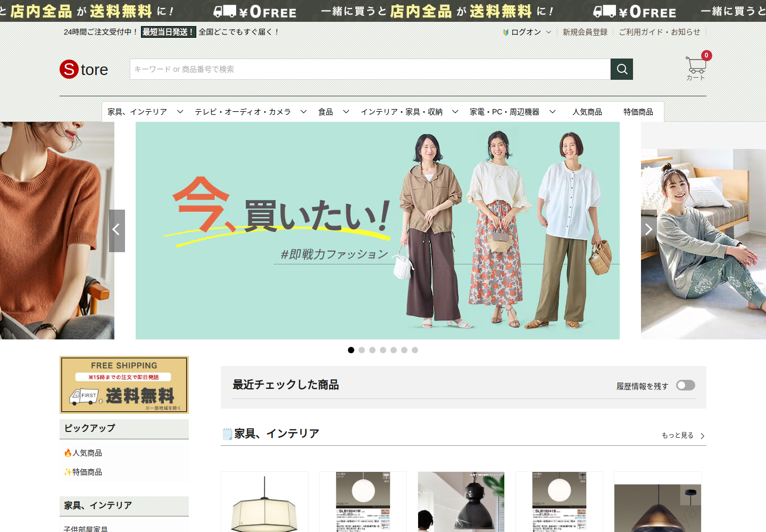The image size is (766, 532).
Task: Click もっと見る link
Action: click(x=678, y=435)
